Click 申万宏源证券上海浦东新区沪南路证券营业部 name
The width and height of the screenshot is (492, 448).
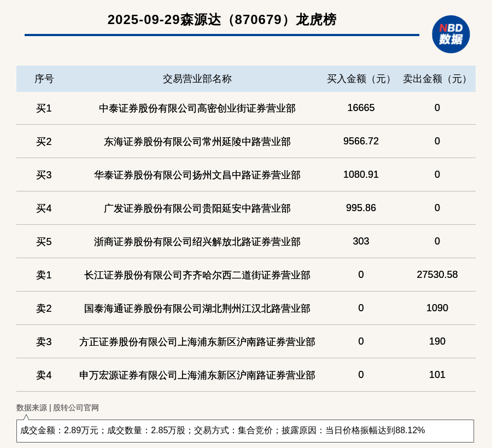(x=197, y=375)
